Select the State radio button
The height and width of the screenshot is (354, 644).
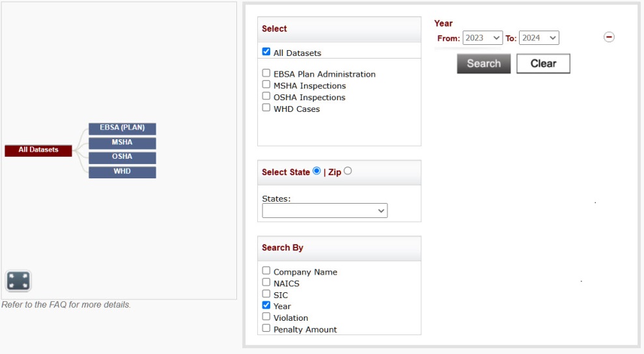(316, 171)
